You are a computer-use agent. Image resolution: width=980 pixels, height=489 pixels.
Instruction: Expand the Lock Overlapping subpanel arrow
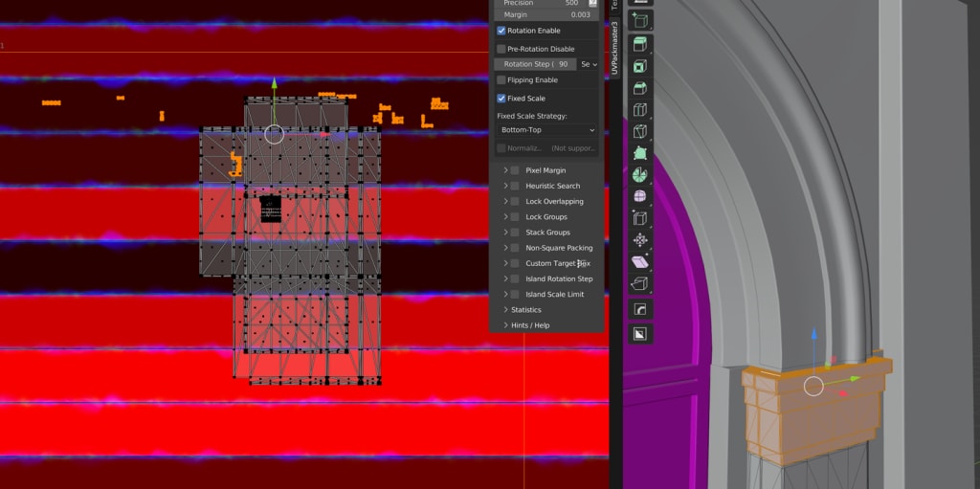point(505,201)
